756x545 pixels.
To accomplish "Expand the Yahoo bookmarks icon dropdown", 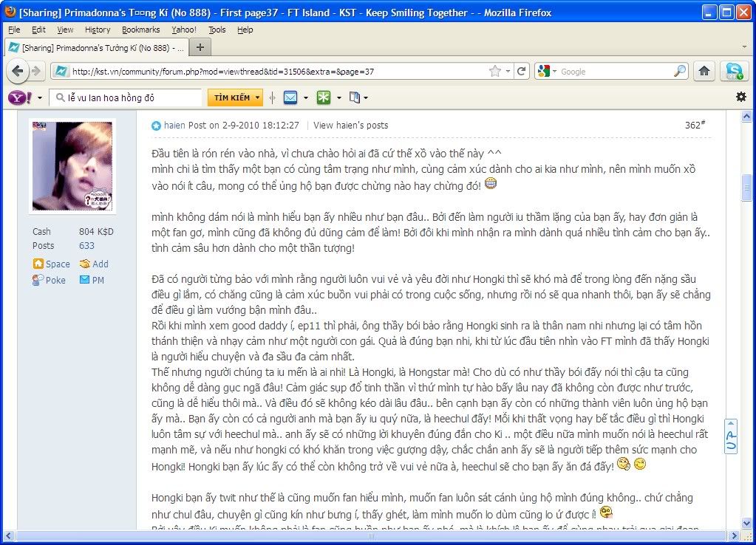I will pyautogui.click(x=366, y=97).
